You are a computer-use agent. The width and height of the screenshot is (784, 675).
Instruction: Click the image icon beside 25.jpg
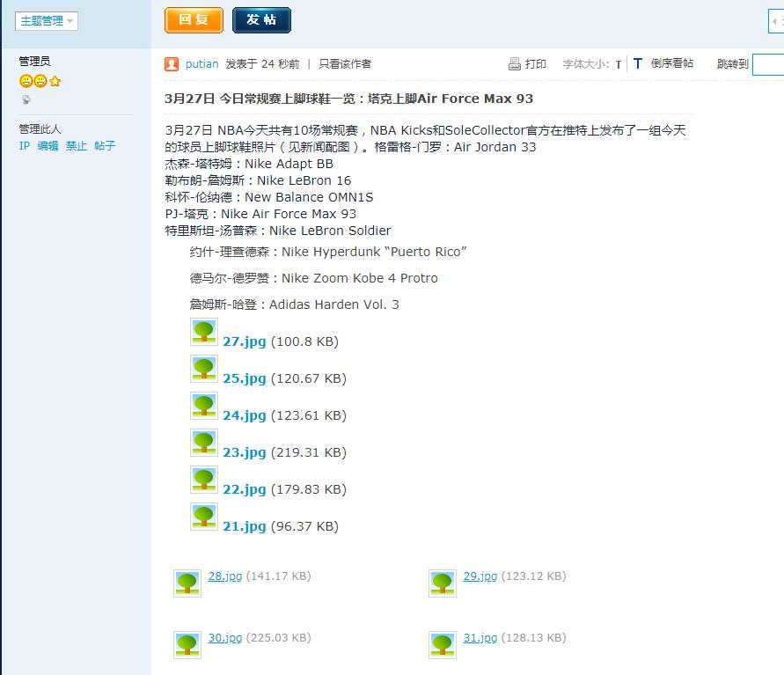pos(204,369)
